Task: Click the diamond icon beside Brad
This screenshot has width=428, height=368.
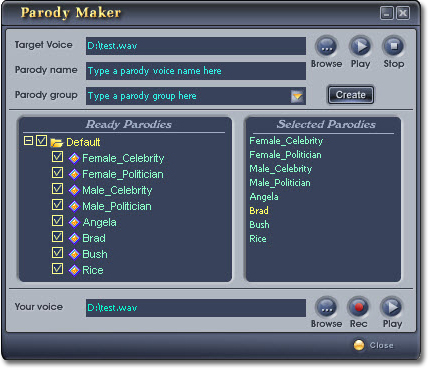Action: [74, 238]
